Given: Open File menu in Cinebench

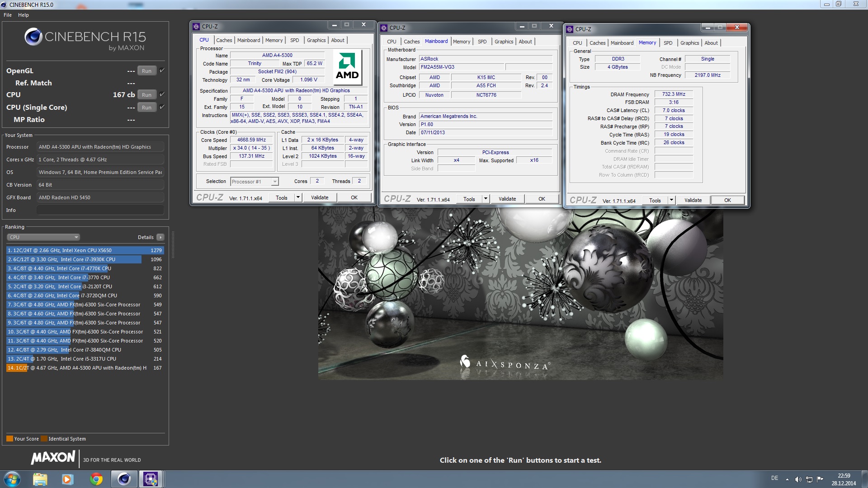Looking at the screenshot, I should pos(8,15).
